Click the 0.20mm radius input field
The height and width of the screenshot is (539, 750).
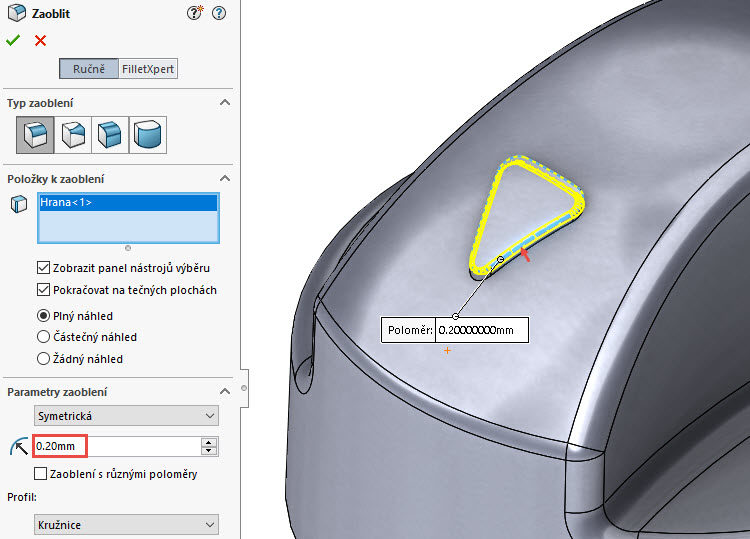(x=117, y=446)
